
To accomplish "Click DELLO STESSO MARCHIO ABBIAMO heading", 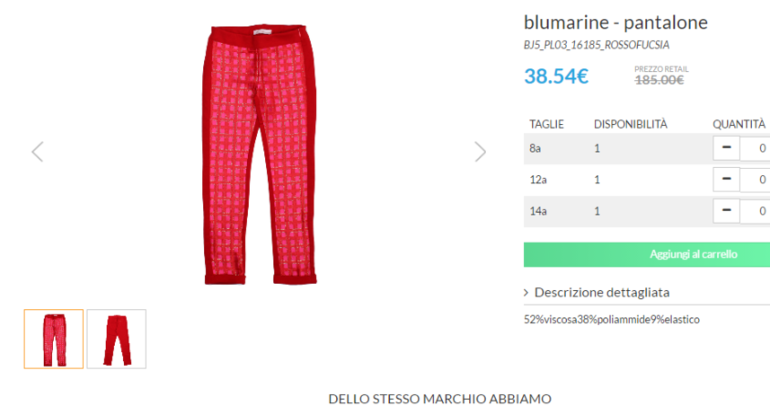I will pos(440,399).
